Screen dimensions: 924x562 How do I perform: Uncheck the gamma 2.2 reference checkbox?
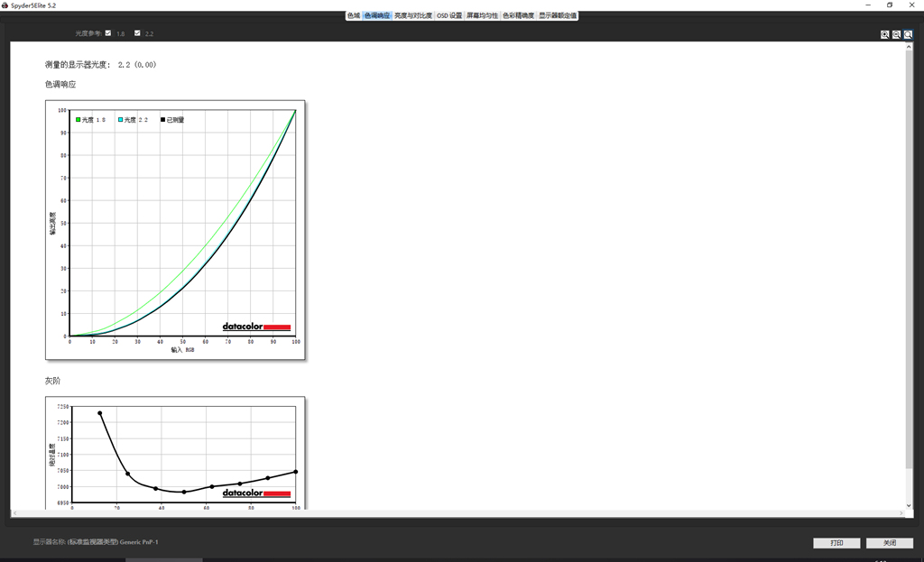click(137, 33)
